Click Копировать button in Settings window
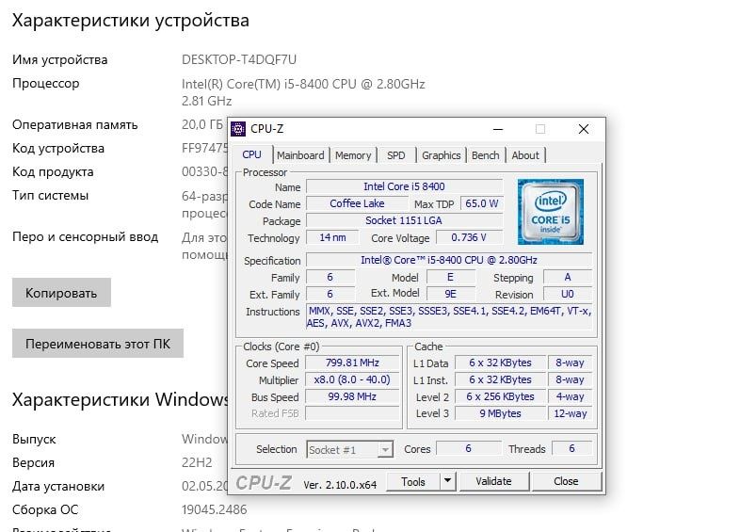This screenshot has width=756, height=532. (x=61, y=293)
